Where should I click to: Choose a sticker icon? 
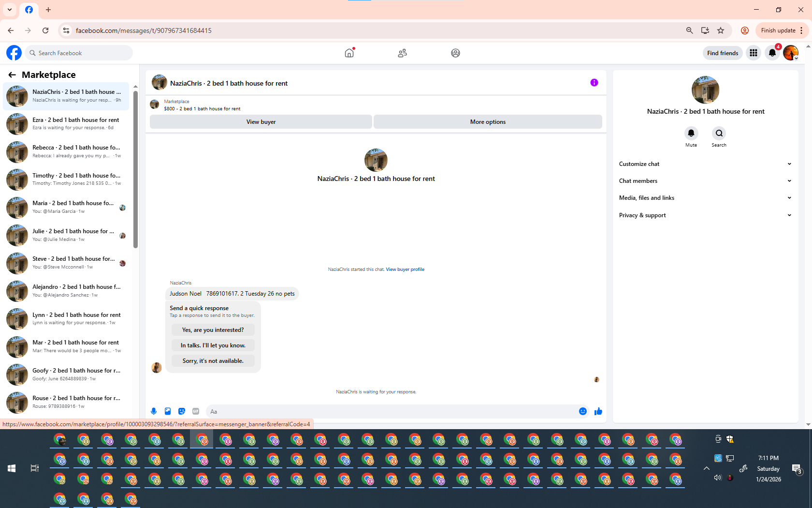182,411
